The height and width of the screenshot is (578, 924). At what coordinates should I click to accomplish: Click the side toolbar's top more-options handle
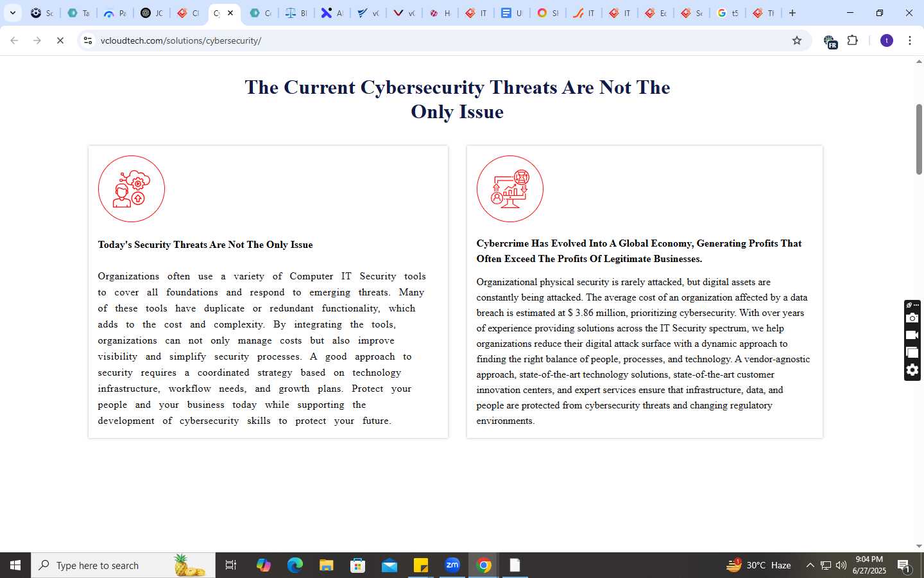click(x=912, y=305)
